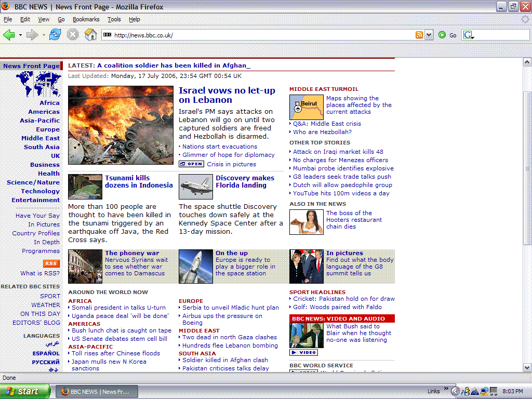532x399 pixels.
Task: Open the Beirut map thumbnail
Action: click(307, 107)
